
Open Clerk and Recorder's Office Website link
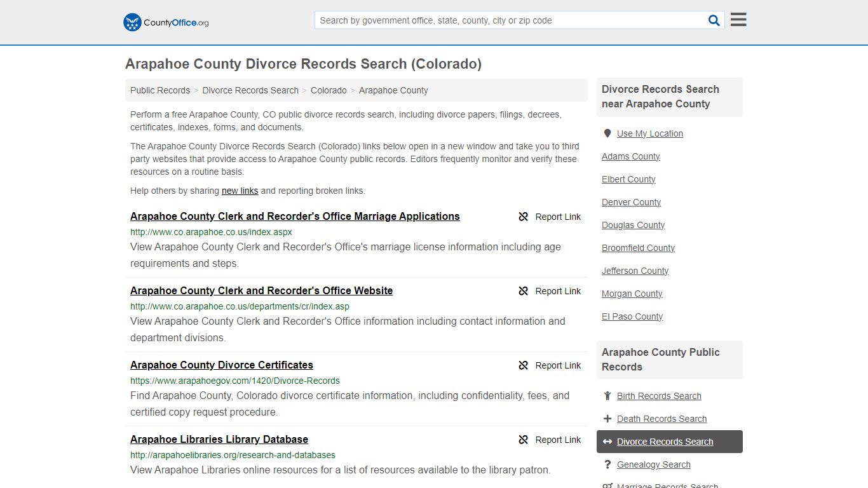tap(261, 290)
